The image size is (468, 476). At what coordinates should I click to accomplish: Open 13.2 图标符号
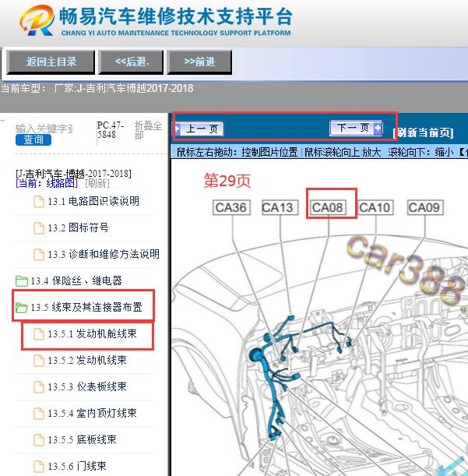78,227
